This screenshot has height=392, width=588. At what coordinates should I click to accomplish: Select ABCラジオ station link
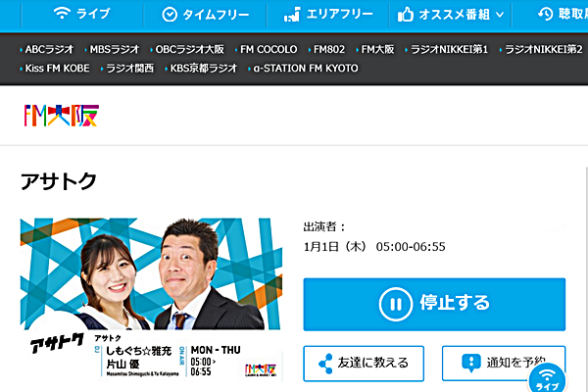49,49
